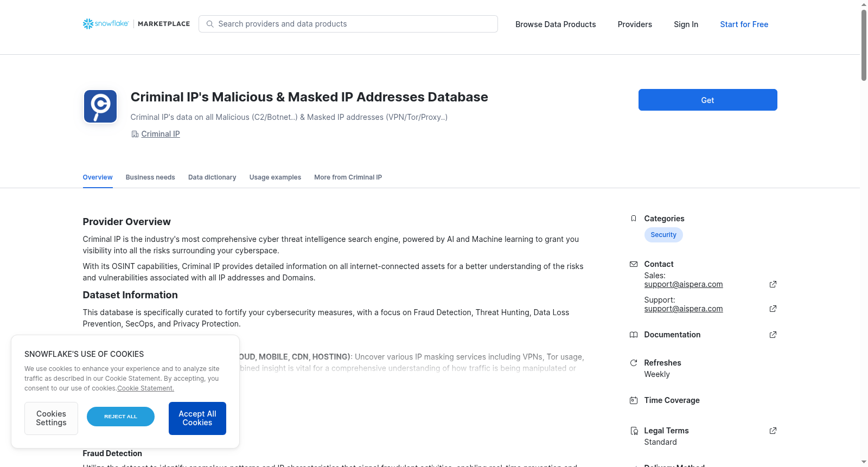Click the Documentation book icon
The height and width of the screenshot is (467, 868).
634,335
